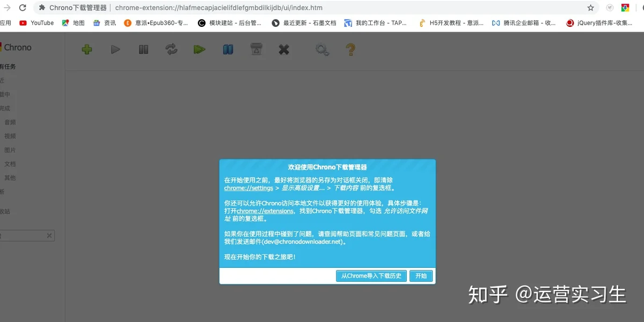Viewport: 644px width, 322px height.
Task: Open the YouTube bookmark
Action: [x=36, y=23]
